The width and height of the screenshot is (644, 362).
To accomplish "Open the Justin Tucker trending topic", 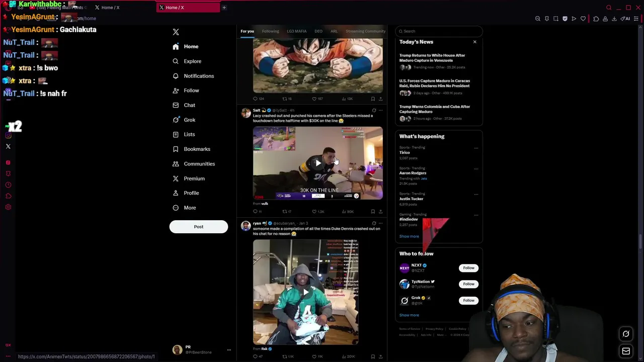I will [411, 199].
